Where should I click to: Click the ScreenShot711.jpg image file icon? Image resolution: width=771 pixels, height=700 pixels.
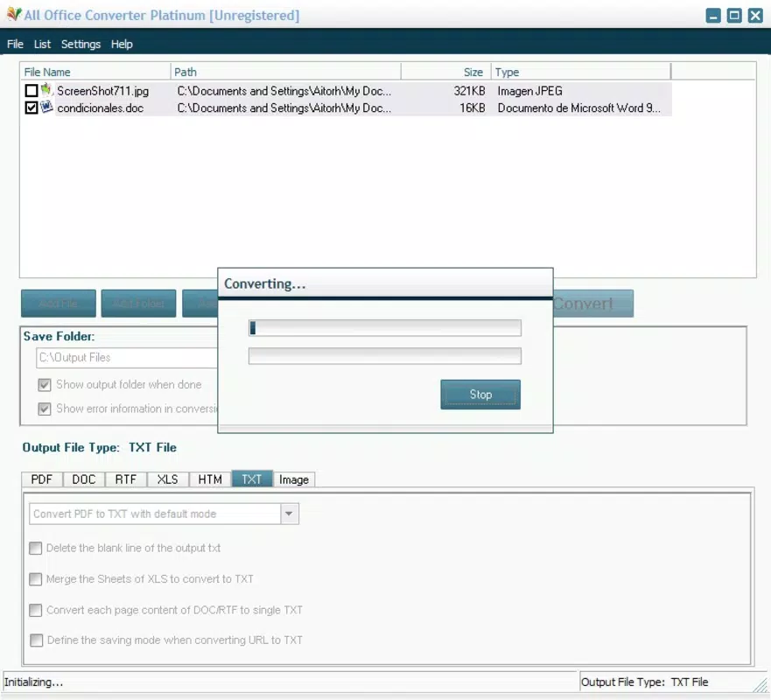click(46, 90)
